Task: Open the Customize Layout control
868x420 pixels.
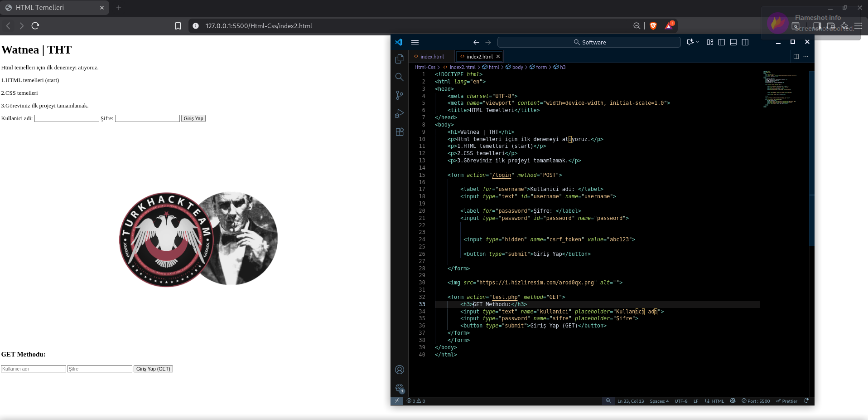Action: click(710, 42)
